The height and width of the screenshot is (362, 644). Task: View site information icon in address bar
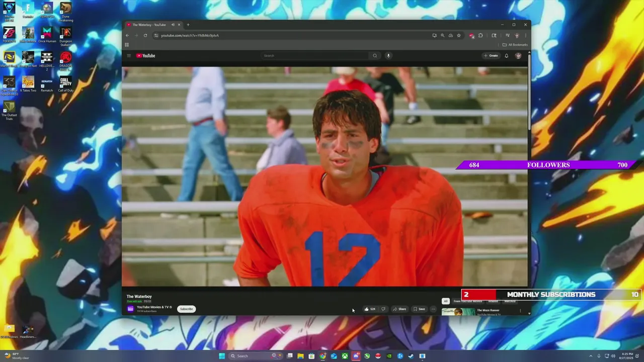156,35
